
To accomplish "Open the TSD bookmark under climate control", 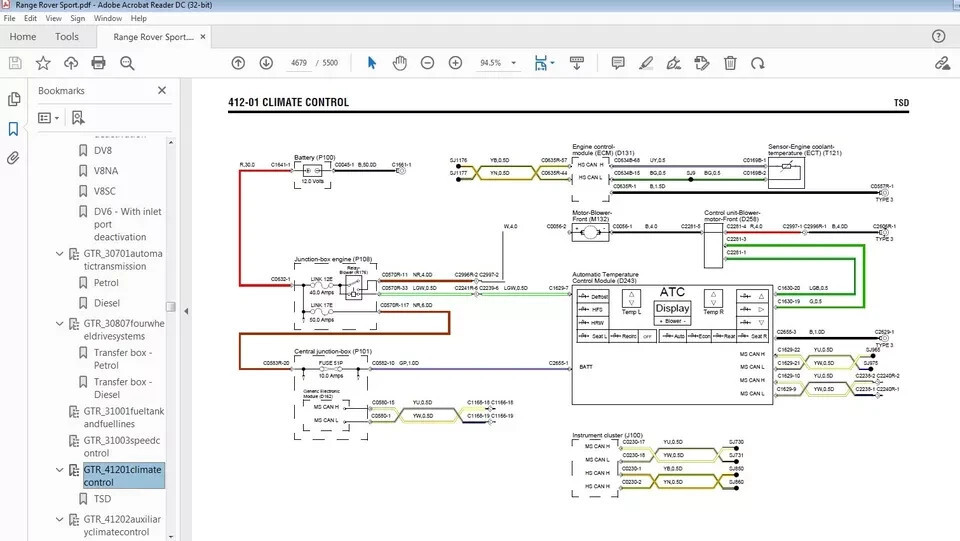I will (x=102, y=498).
